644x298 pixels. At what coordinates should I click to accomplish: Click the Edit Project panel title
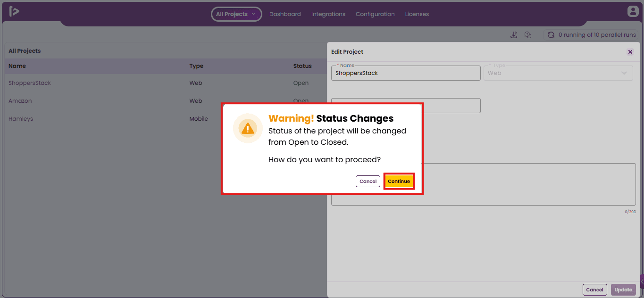[347, 52]
